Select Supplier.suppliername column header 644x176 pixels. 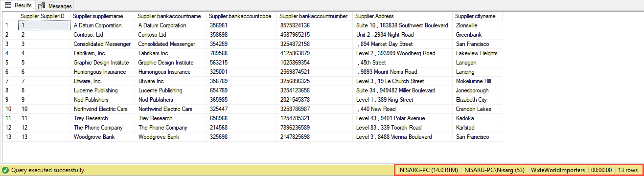pyautogui.click(x=102, y=16)
